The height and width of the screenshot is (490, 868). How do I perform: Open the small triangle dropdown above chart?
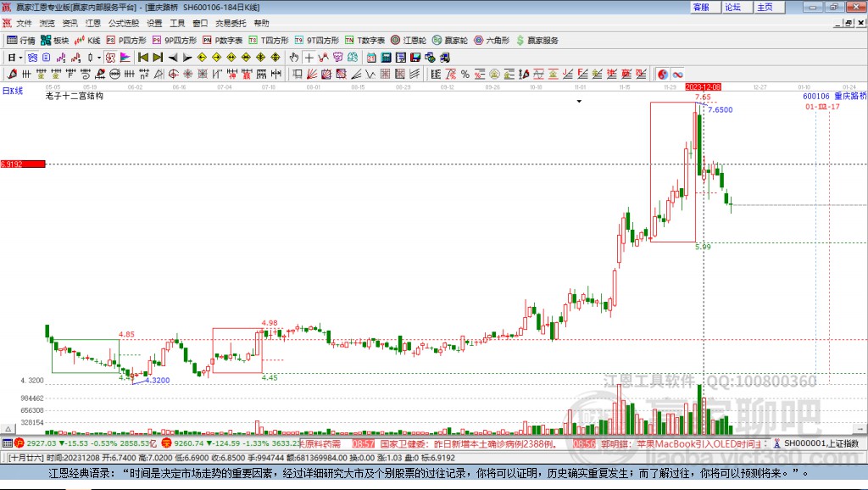pos(579,102)
